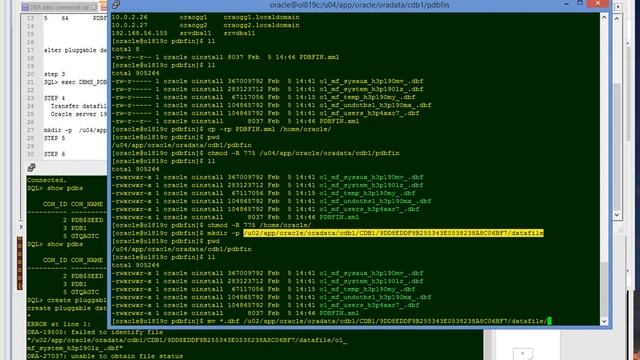Click the background editor scrollbar up arrow
Viewport: 640px width, 360px height.
(617, 18)
